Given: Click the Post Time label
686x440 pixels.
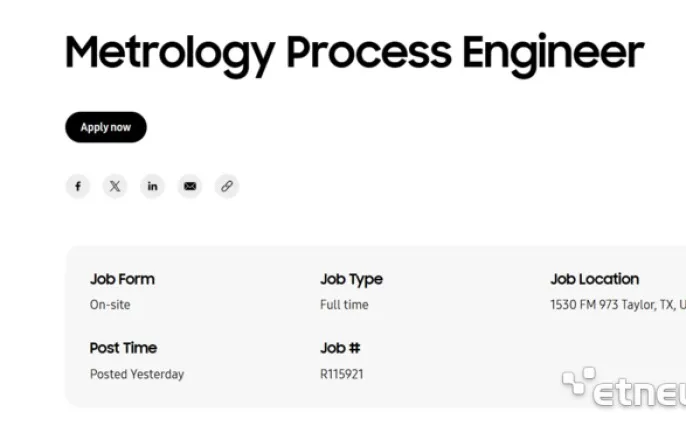Looking at the screenshot, I should point(123,348).
